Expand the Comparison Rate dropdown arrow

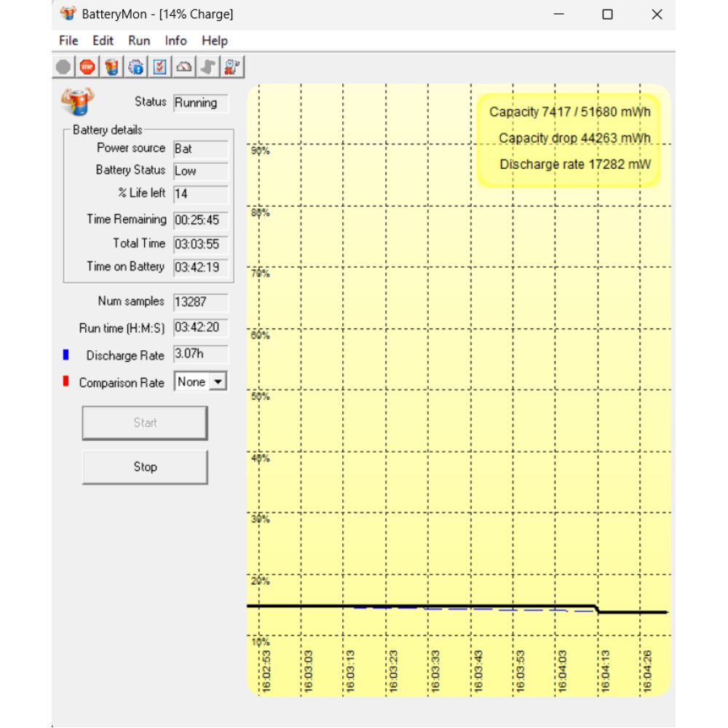(x=218, y=382)
